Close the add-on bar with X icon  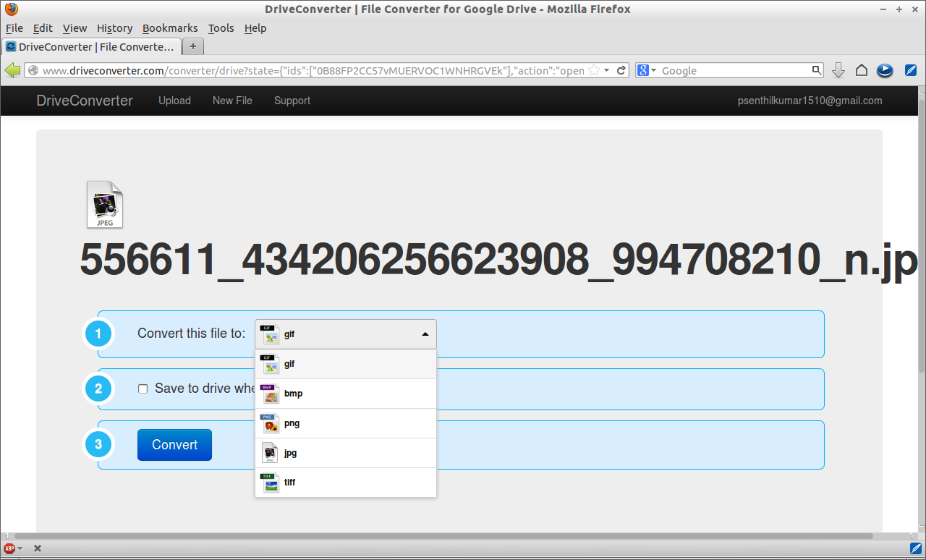click(38, 548)
